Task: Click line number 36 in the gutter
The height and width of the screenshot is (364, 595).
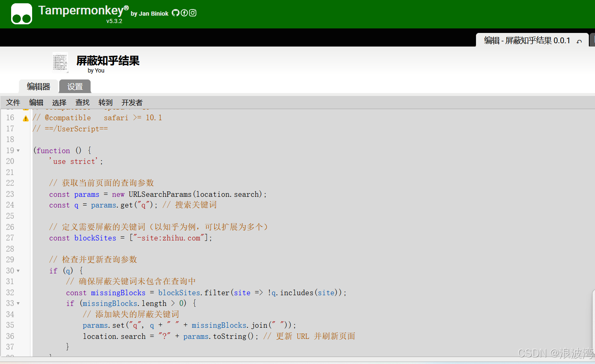Action: point(10,336)
